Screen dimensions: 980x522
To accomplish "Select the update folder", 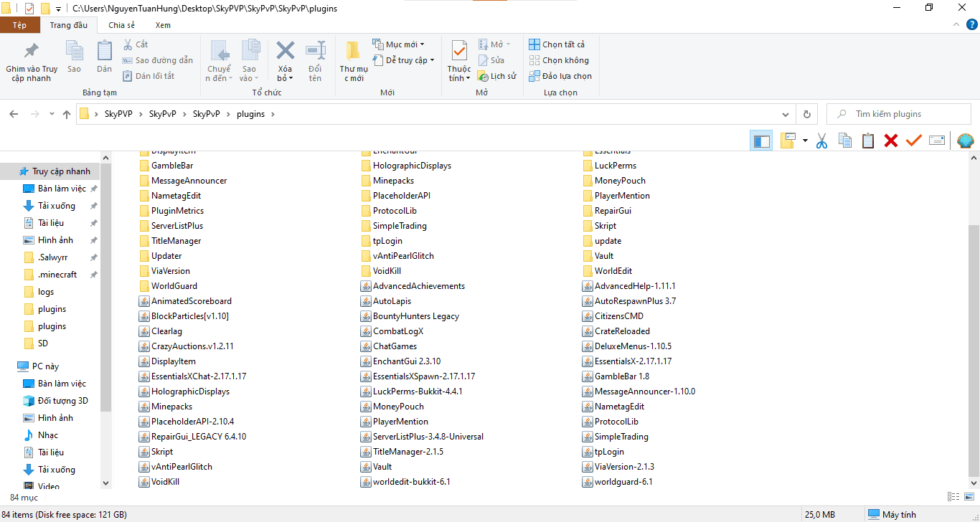I will click(608, 241).
